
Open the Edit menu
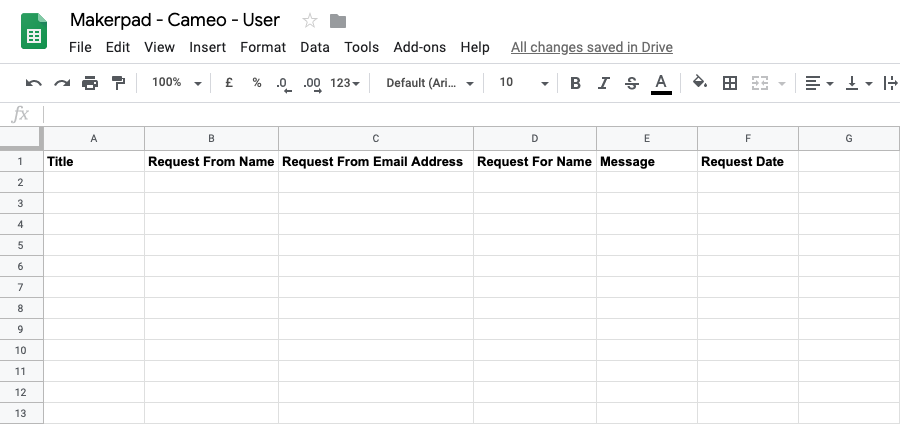[x=118, y=47]
